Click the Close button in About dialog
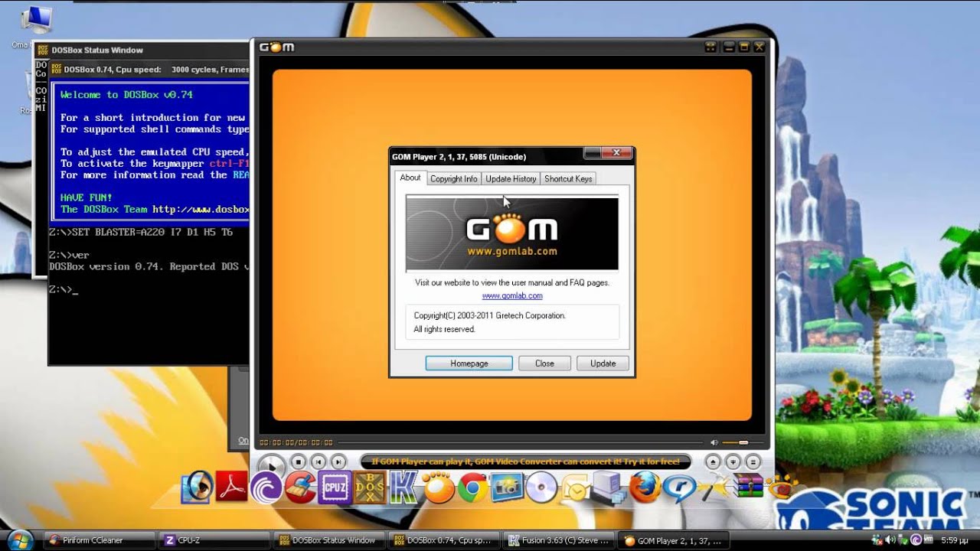The height and width of the screenshot is (551, 980). tap(544, 364)
